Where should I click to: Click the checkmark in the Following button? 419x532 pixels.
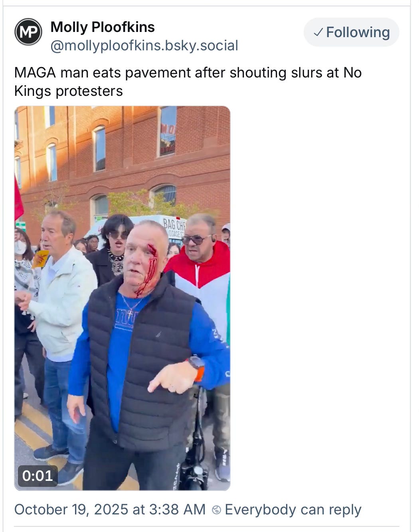coord(318,33)
